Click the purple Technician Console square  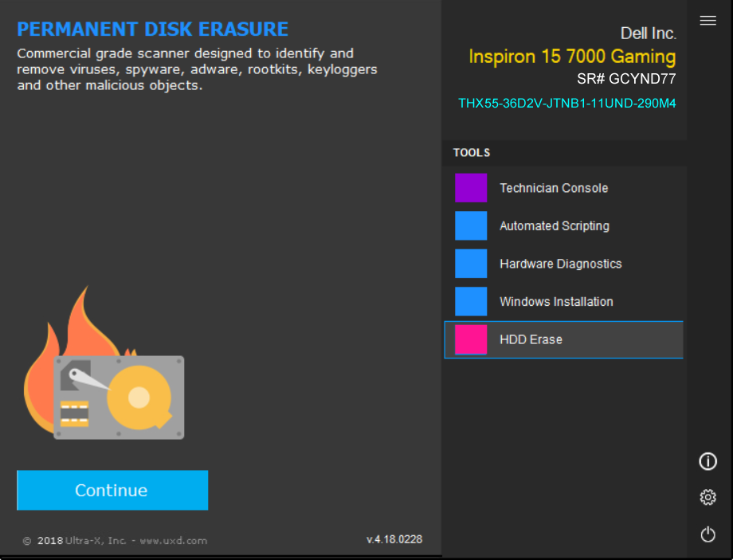tap(471, 188)
